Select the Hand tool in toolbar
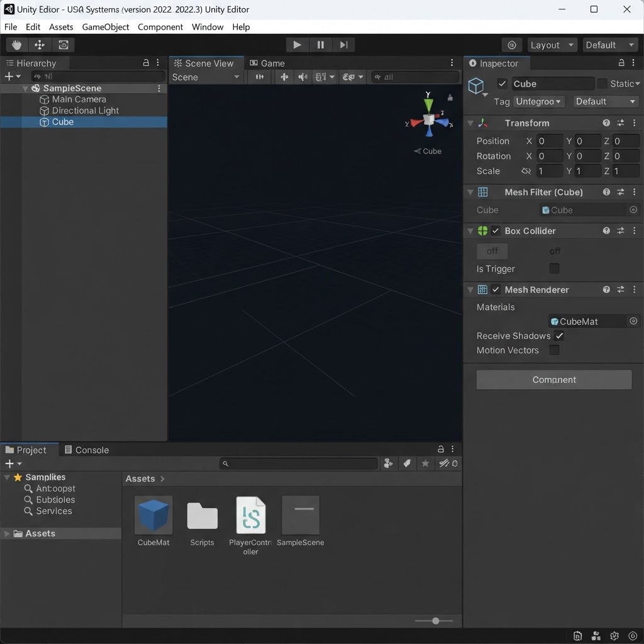This screenshot has width=644, height=644. click(17, 45)
